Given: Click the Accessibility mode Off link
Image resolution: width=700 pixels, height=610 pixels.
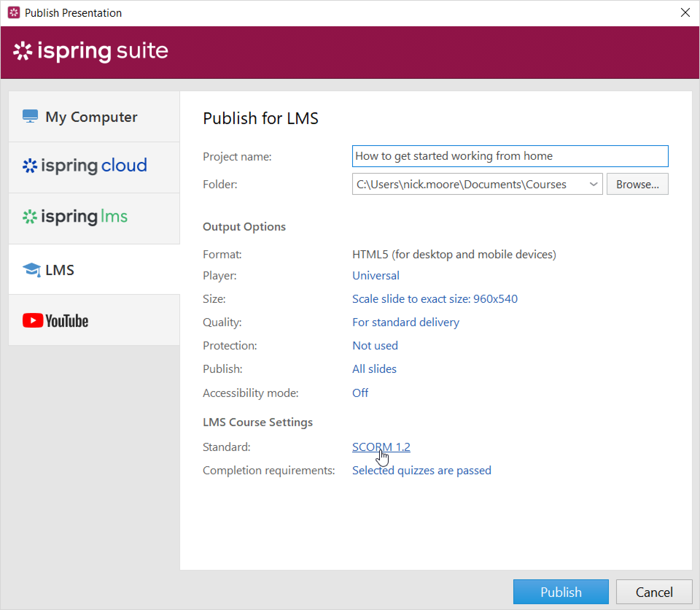Looking at the screenshot, I should click(360, 393).
